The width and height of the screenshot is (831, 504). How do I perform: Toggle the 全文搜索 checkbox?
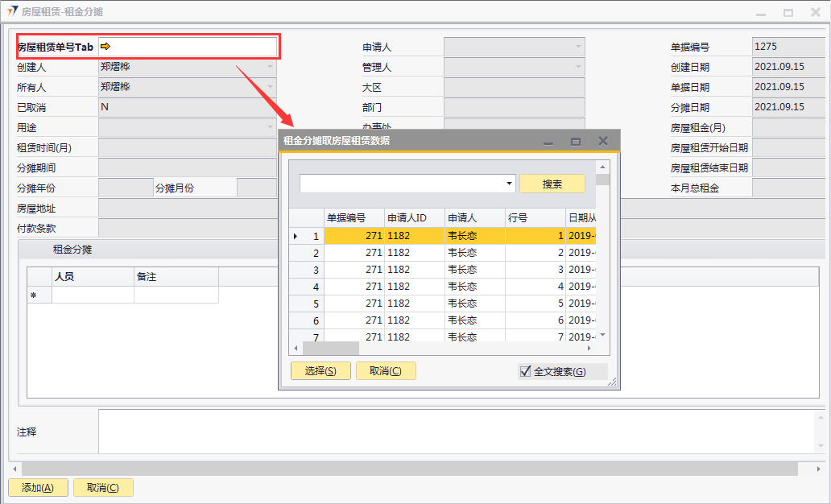(526, 371)
